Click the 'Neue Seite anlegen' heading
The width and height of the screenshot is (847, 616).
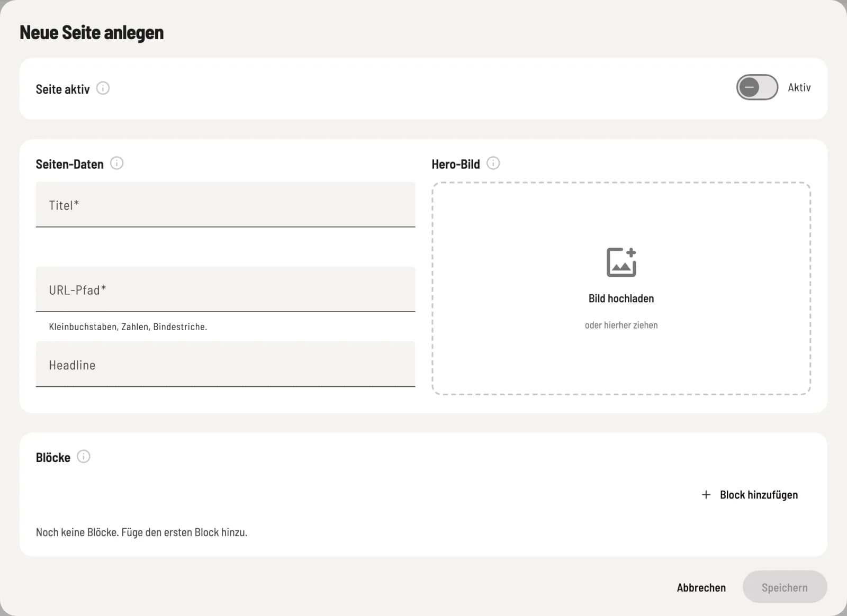(92, 32)
